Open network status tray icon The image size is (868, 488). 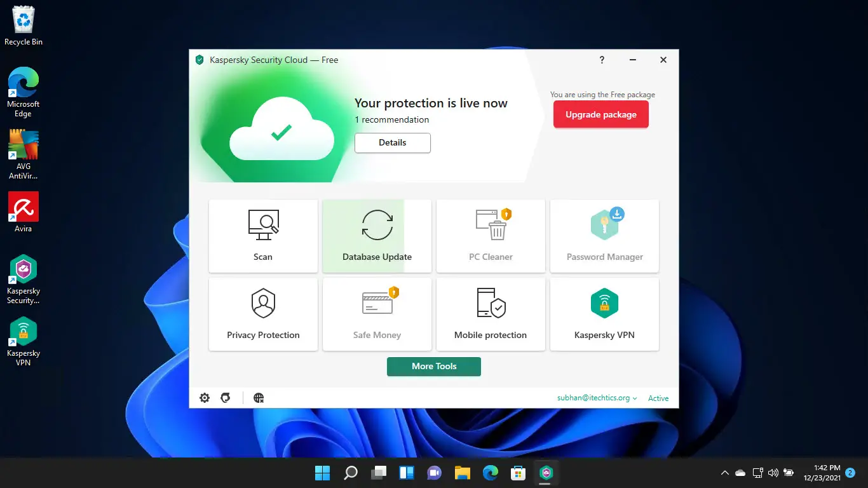pos(757,473)
